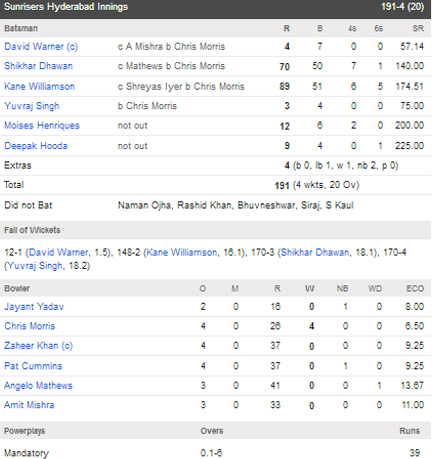The image size is (433, 459).
Task: Open Jayant Yadav bowler profile
Action: [x=34, y=307]
